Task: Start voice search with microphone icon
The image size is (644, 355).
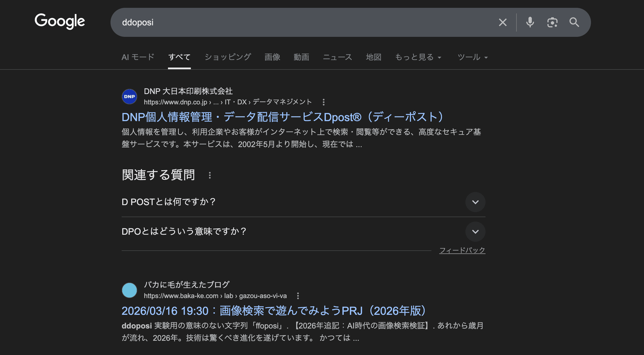Action: 530,22
